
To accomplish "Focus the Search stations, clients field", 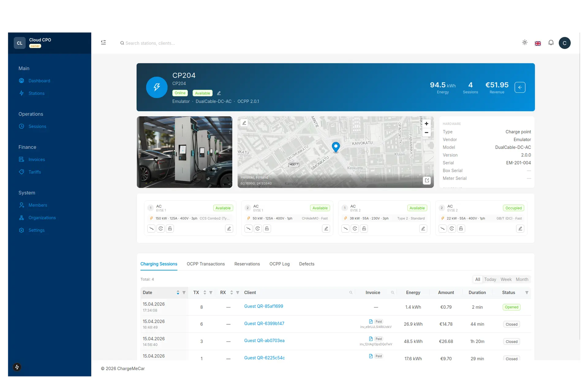I will tap(150, 43).
